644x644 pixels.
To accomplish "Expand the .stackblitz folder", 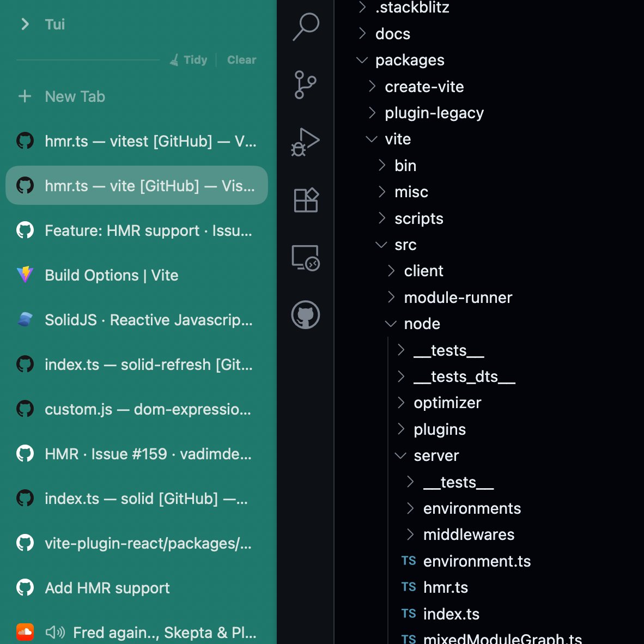I will point(361,7).
